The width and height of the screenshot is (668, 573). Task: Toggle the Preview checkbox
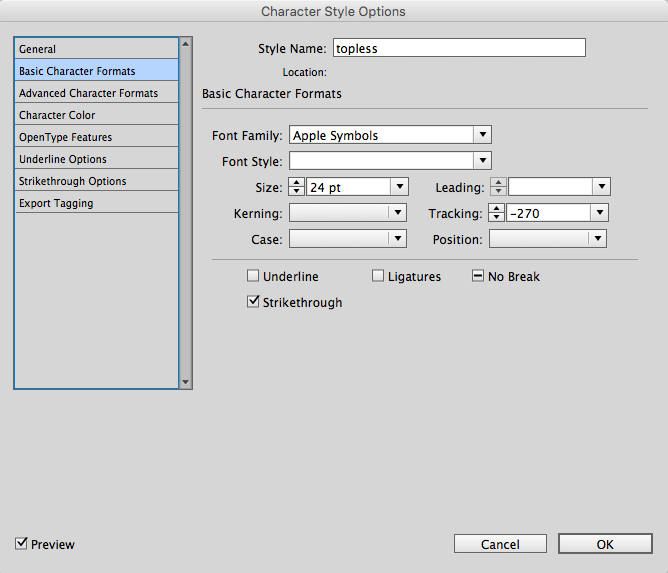[x=21, y=544]
